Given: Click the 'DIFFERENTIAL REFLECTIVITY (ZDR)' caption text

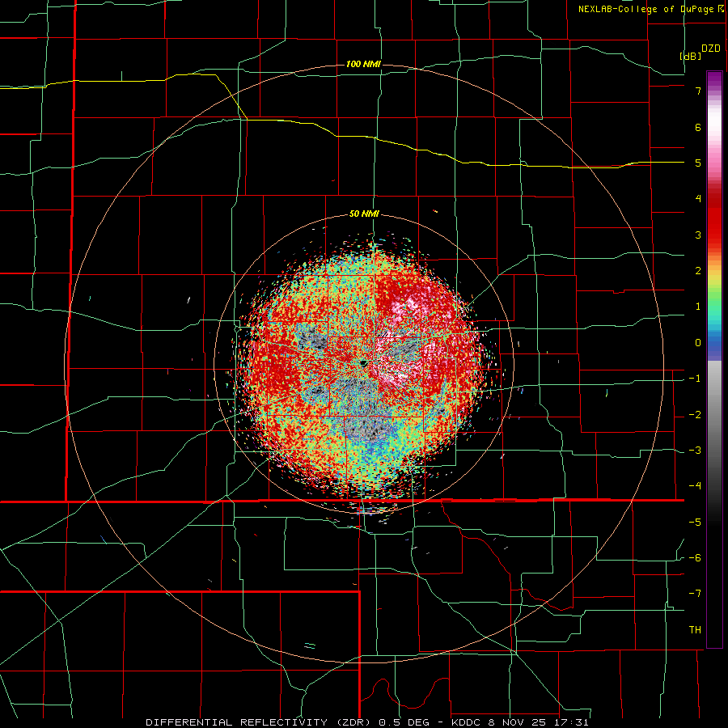Looking at the screenshot, I should (260, 722).
